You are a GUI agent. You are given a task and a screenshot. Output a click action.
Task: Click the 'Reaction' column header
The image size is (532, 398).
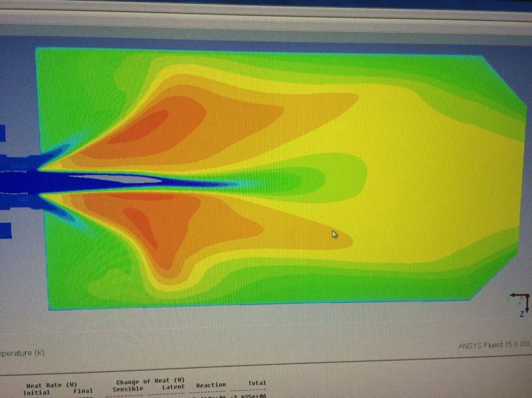(211, 385)
